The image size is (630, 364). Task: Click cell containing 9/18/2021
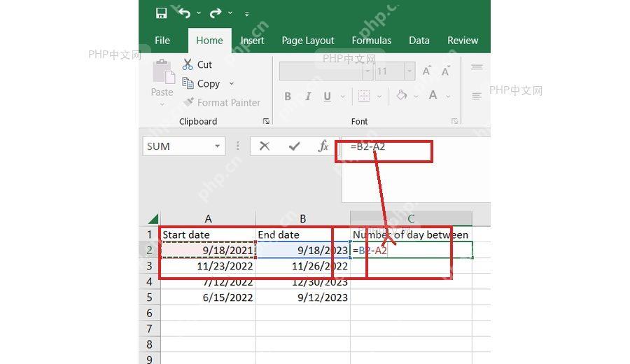208,250
